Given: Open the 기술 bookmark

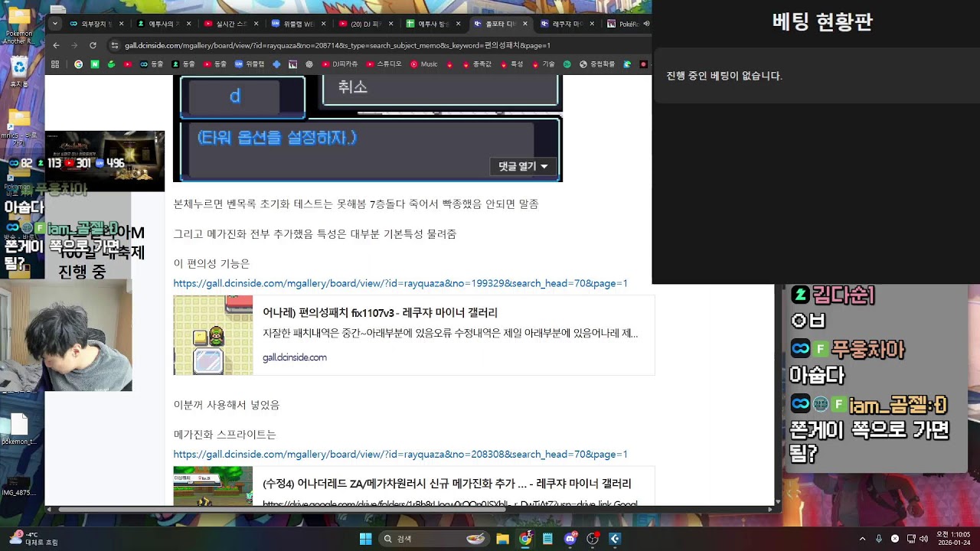Looking at the screenshot, I should click(544, 64).
